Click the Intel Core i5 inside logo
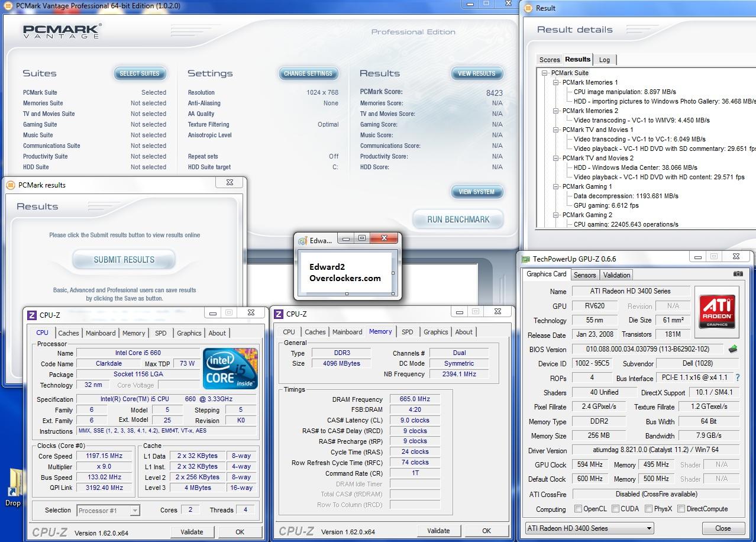The image size is (756, 542). click(230, 368)
